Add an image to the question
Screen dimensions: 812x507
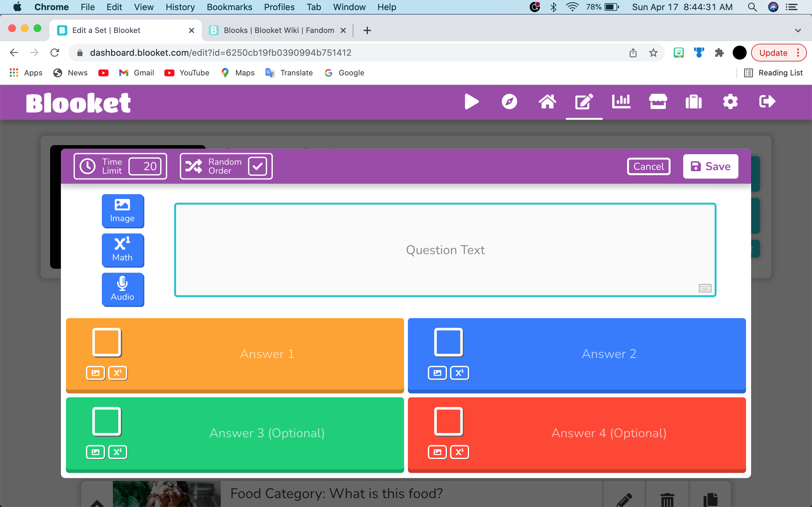[x=123, y=211]
